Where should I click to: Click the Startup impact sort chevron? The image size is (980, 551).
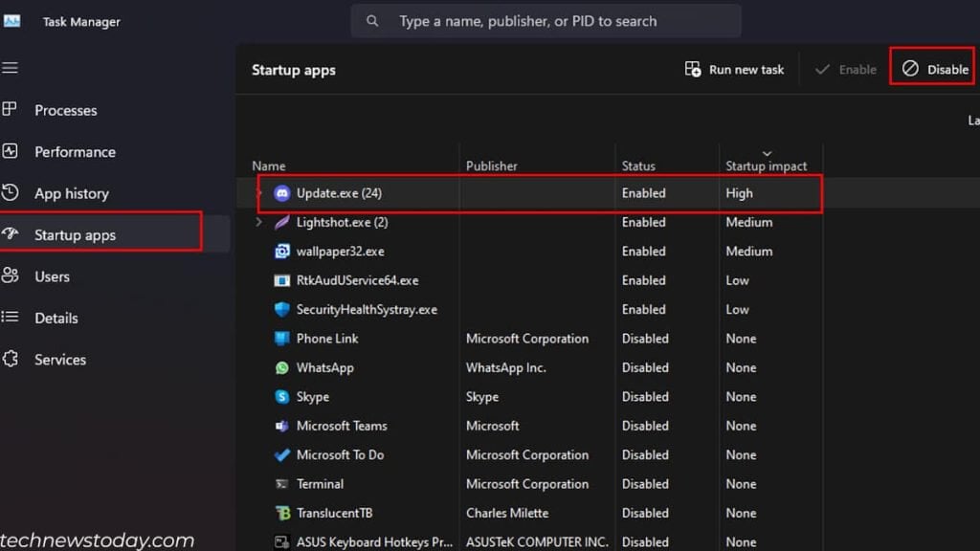pos(767,153)
